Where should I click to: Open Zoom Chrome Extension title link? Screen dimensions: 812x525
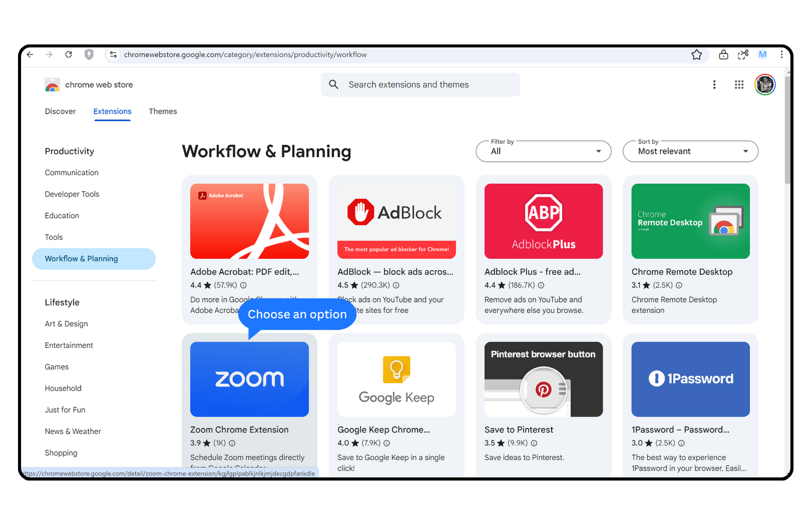click(x=239, y=430)
